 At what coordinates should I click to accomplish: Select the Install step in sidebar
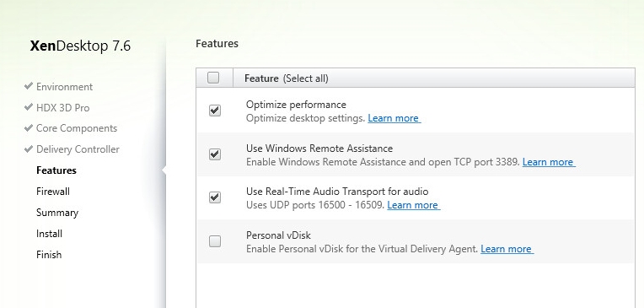tap(49, 234)
